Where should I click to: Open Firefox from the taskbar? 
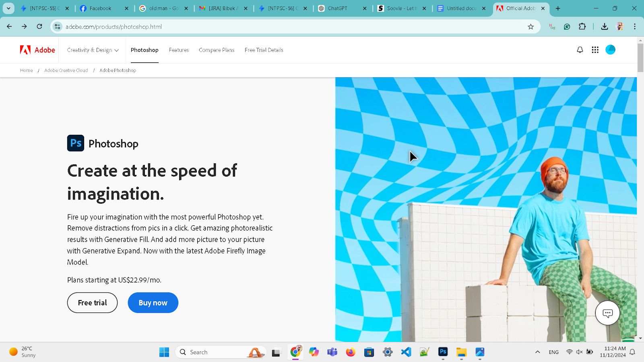click(351, 352)
